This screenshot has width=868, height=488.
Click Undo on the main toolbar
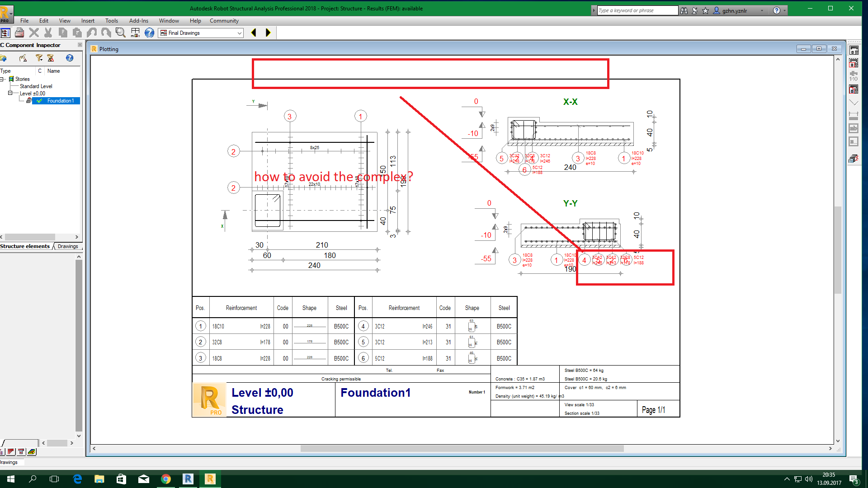(x=92, y=33)
